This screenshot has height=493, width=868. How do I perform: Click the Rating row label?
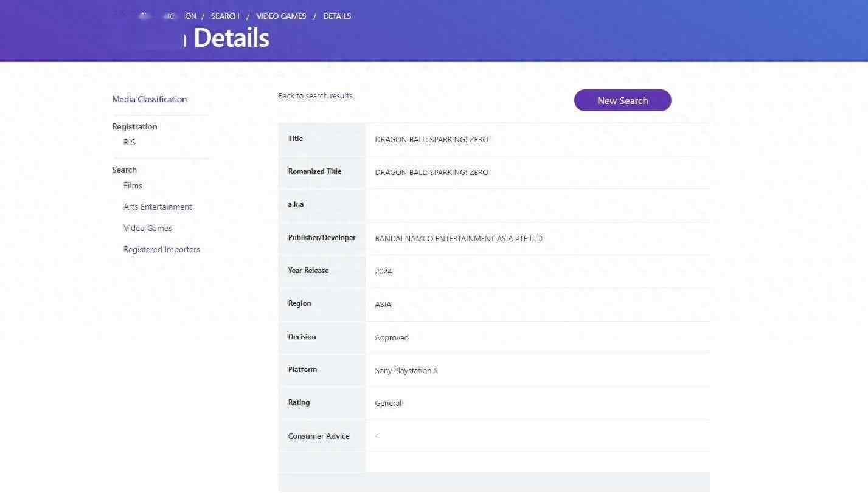(x=299, y=402)
